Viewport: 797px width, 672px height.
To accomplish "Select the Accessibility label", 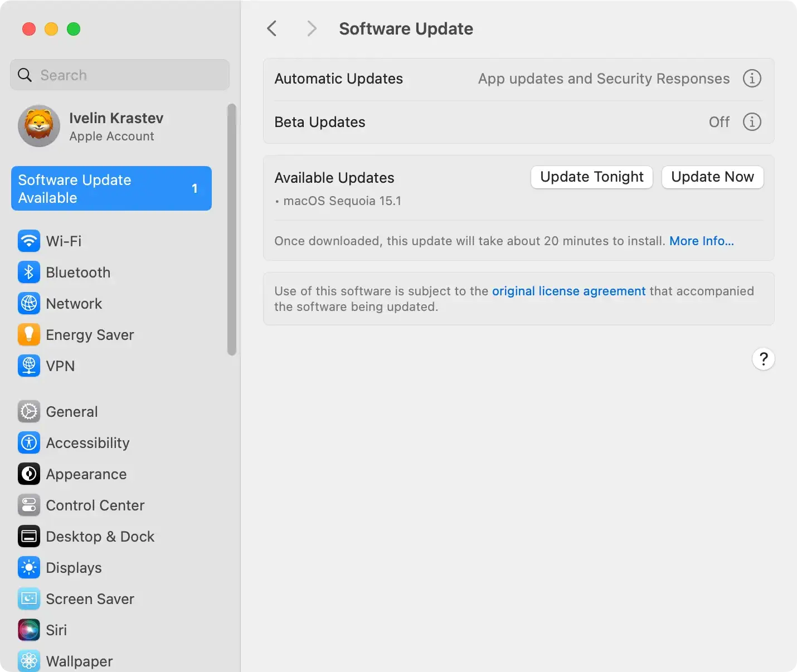I will click(x=88, y=443).
